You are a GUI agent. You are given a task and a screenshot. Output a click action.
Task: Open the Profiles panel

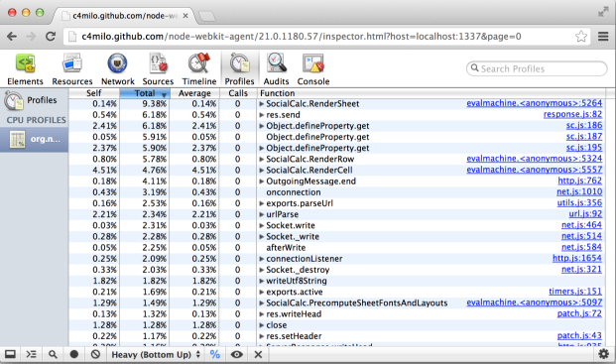click(239, 69)
